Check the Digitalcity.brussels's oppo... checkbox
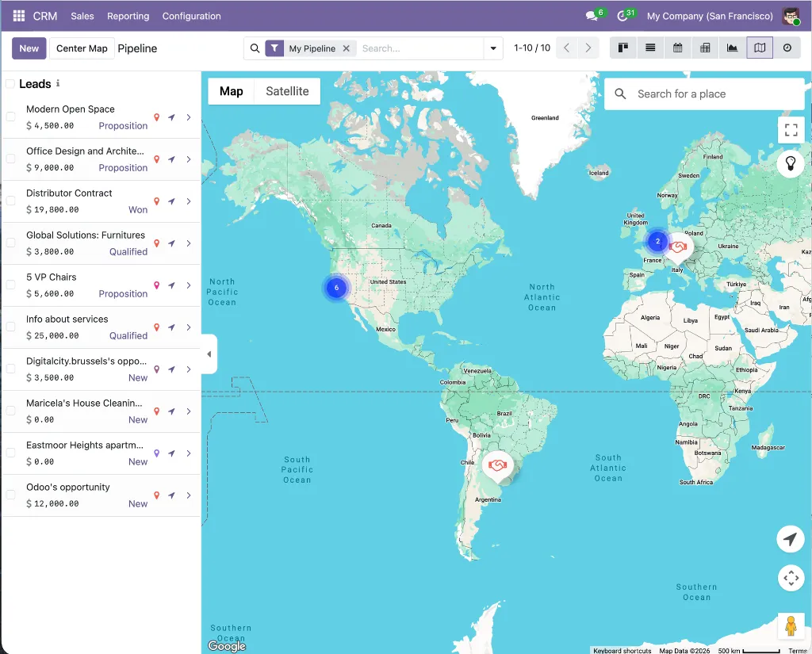The image size is (812, 654). click(10, 369)
